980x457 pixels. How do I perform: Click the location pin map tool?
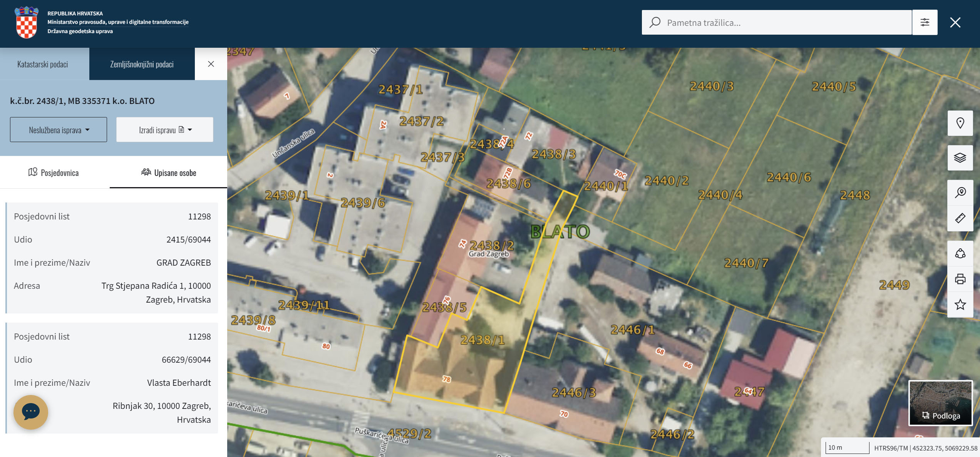[x=960, y=123]
